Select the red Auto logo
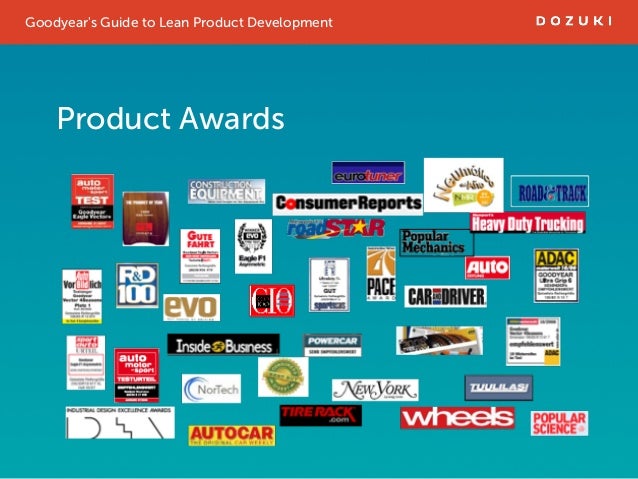Image resolution: width=638 pixels, height=479 pixels. [487, 268]
